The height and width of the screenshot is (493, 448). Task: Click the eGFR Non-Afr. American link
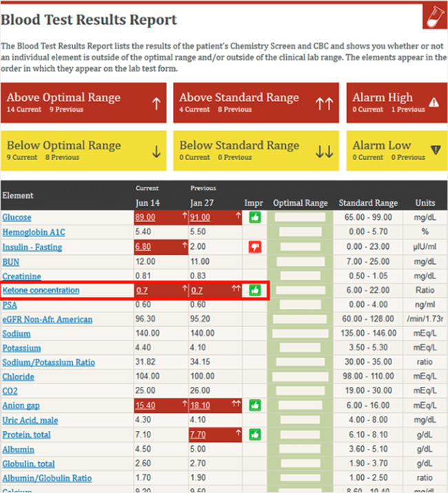pos(48,319)
